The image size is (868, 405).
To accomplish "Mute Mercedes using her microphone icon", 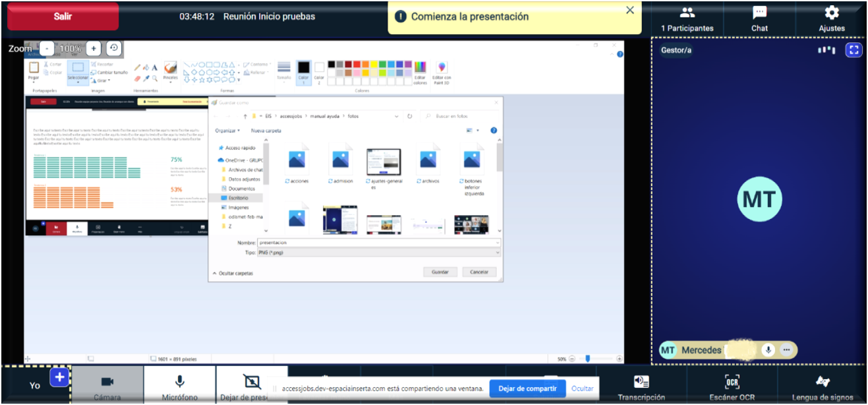I will 768,350.
